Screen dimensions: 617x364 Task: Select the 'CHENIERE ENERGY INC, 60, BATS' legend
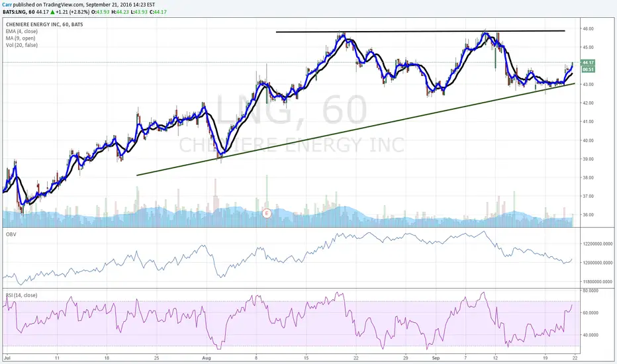coord(44,24)
